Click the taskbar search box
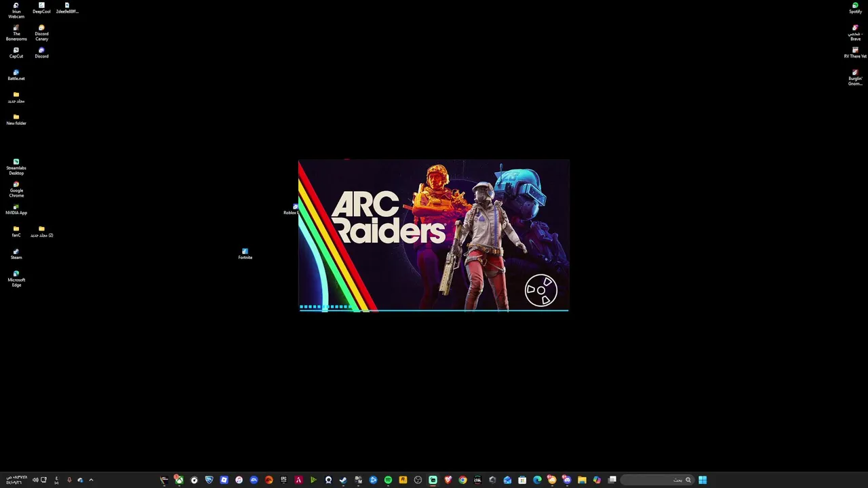 click(x=657, y=480)
